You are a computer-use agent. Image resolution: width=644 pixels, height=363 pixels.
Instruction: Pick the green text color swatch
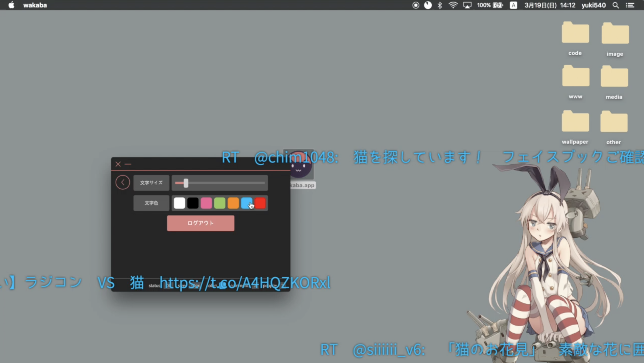click(x=219, y=203)
